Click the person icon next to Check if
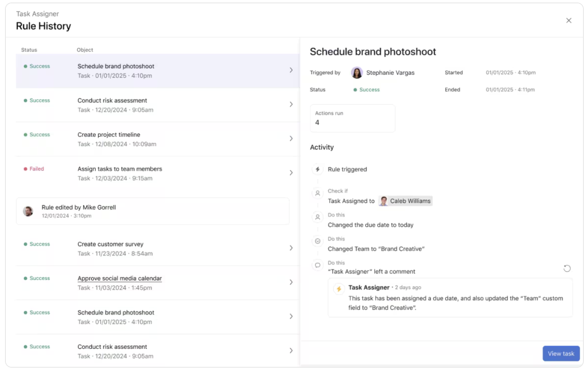The height and width of the screenshot is (371, 588). (317, 193)
